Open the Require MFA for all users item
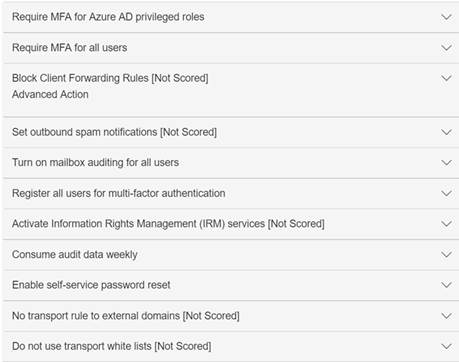The width and height of the screenshot is (459, 362). coord(70,48)
